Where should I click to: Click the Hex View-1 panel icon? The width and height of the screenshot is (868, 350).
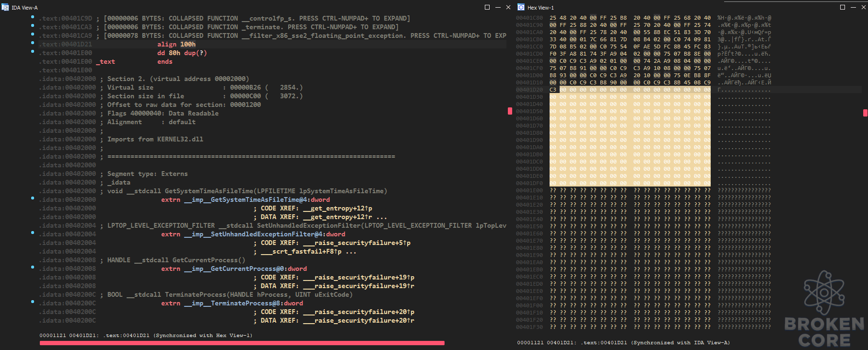click(x=521, y=7)
